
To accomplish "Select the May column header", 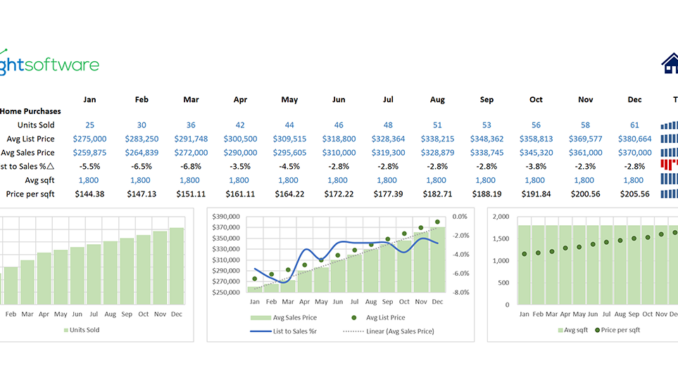I will pyautogui.click(x=289, y=100).
